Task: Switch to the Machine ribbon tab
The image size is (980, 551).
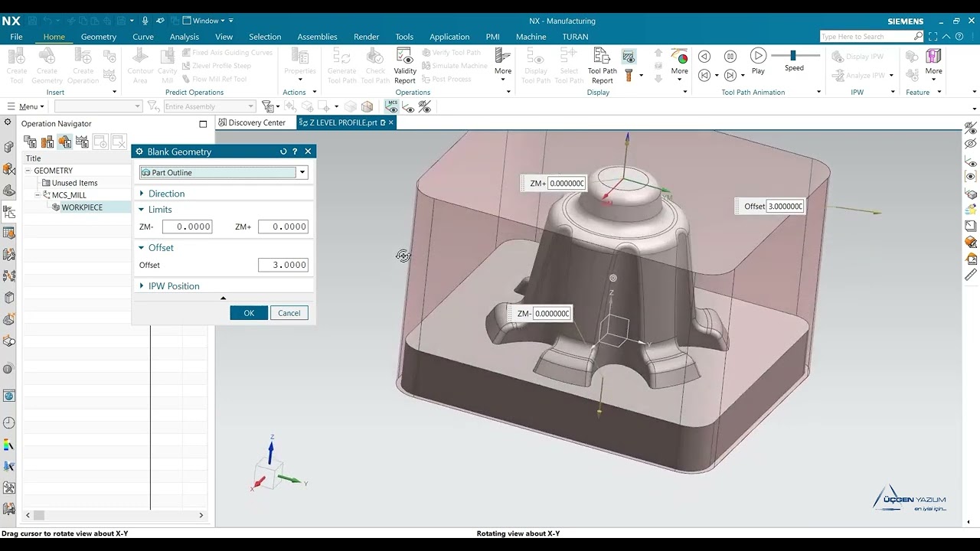Action: 531,37
